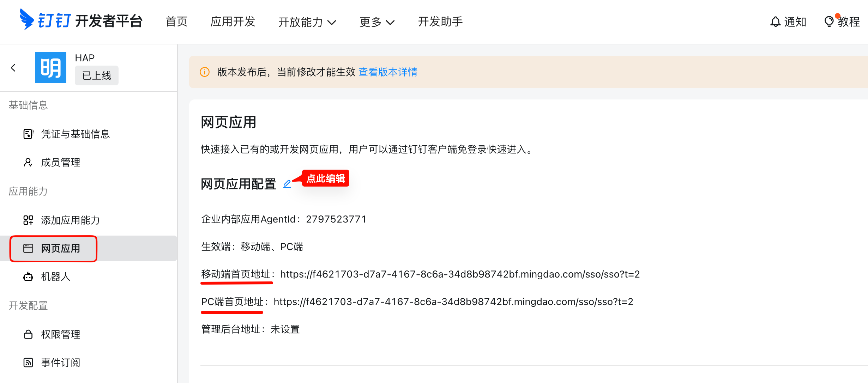Viewport: 868px width, 383px height.
Task: Open 开发助手 in the top navigation
Action: pos(440,22)
